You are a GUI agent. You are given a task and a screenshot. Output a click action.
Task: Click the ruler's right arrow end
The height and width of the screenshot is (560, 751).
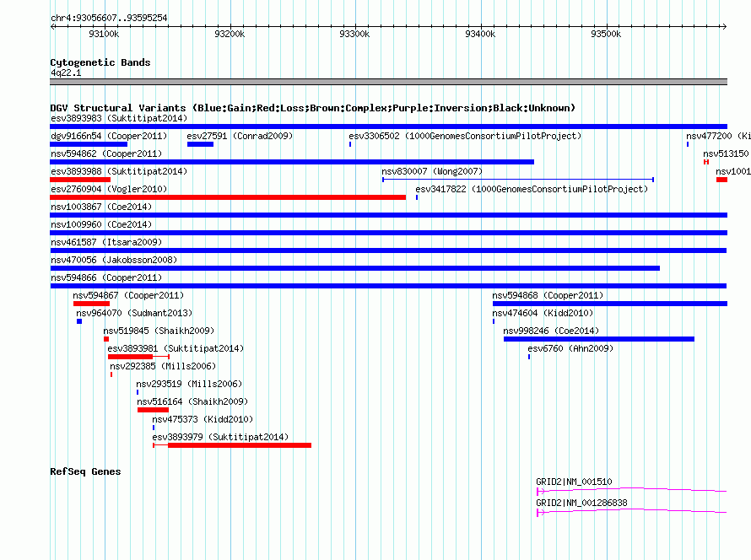pos(724,26)
